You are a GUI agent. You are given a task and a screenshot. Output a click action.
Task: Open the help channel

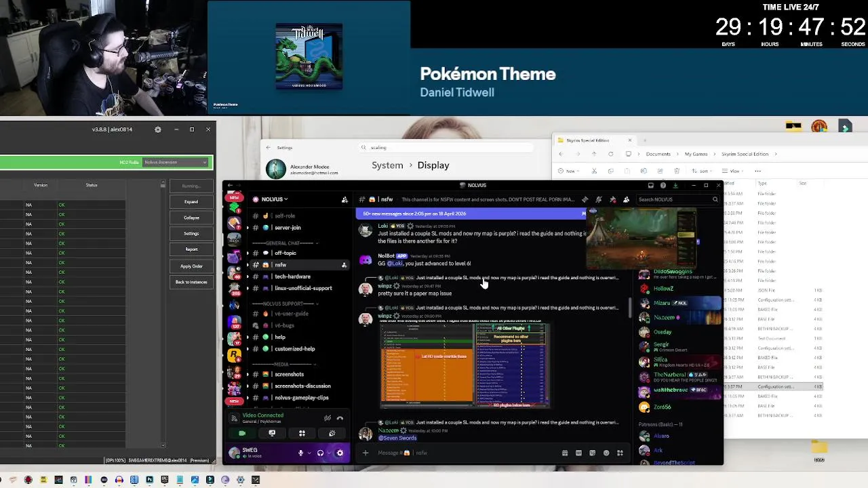(280, 337)
